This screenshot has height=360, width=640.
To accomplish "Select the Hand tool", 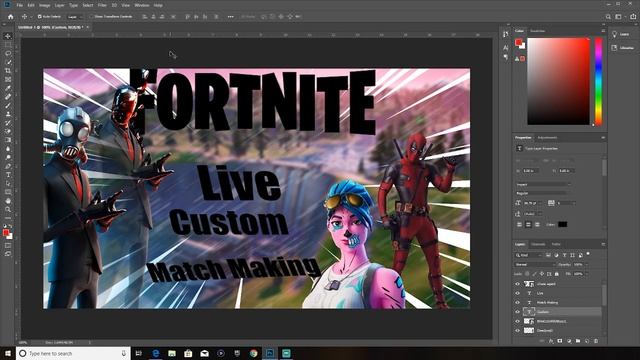I will 8,201.
